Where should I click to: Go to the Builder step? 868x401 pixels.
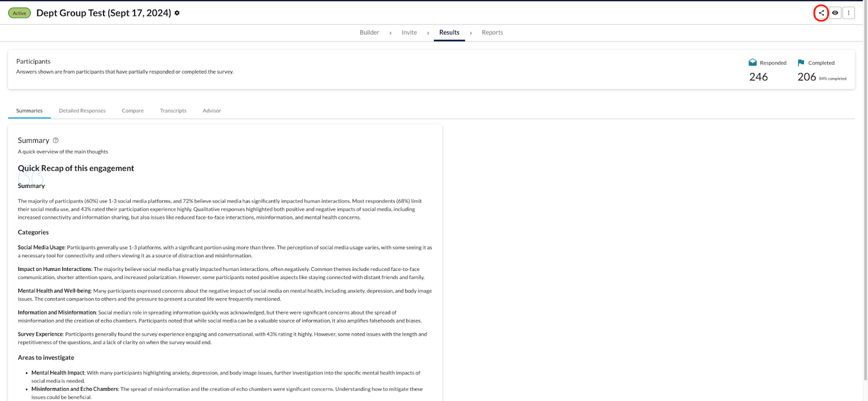pos(369,33)
